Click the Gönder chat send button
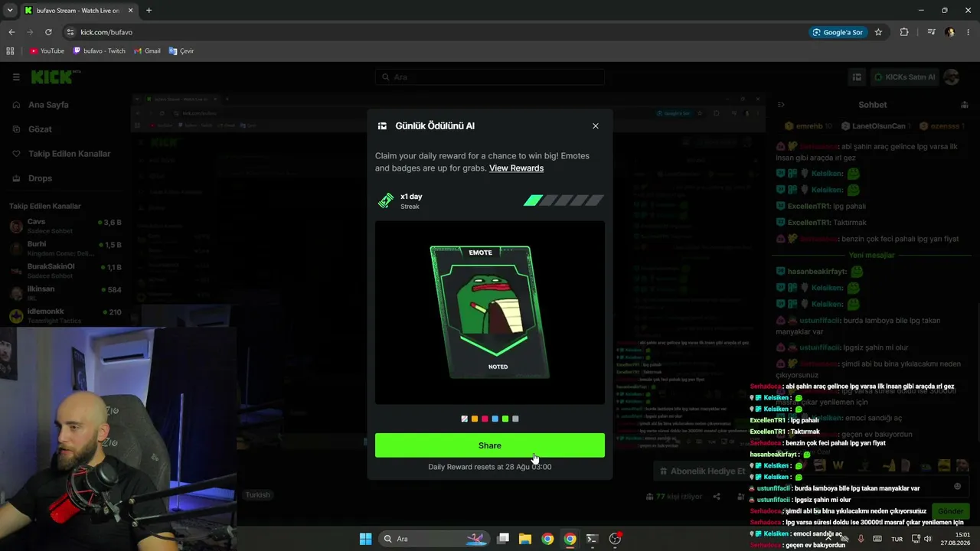 [x=950, y=511]
